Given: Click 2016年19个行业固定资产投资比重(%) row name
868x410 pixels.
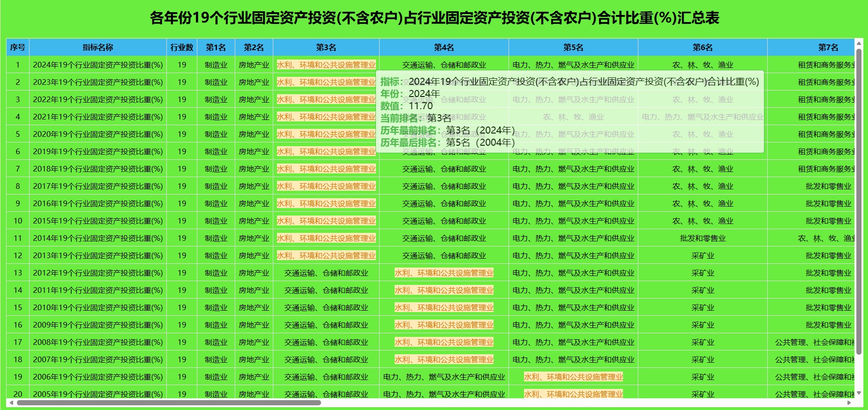Looking at the screenshot, I should [98, 204].
